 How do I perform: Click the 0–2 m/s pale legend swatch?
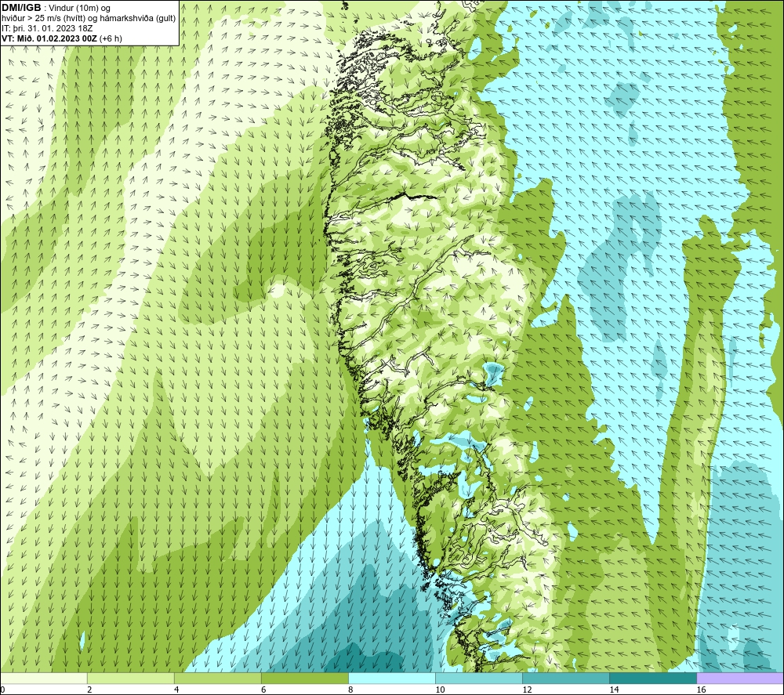click(x=44, y=678)
